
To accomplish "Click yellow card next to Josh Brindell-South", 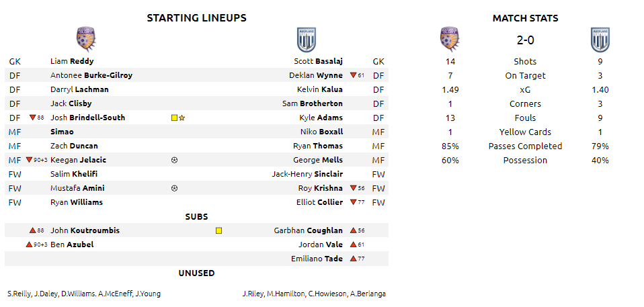I will click(x=174, y=118).
